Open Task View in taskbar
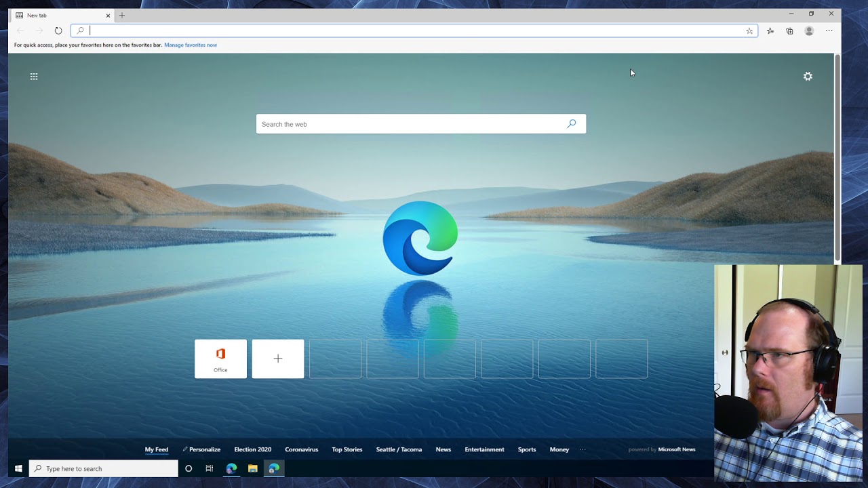The image size is (868, 488). tap(210, 468)
